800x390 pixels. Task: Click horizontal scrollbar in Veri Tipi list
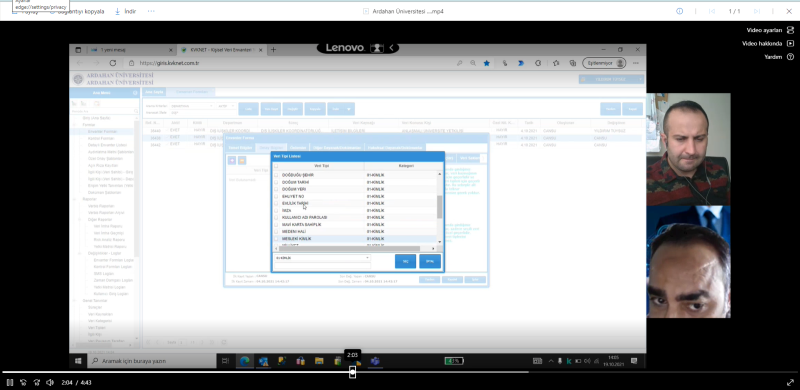tap(349, 249)
